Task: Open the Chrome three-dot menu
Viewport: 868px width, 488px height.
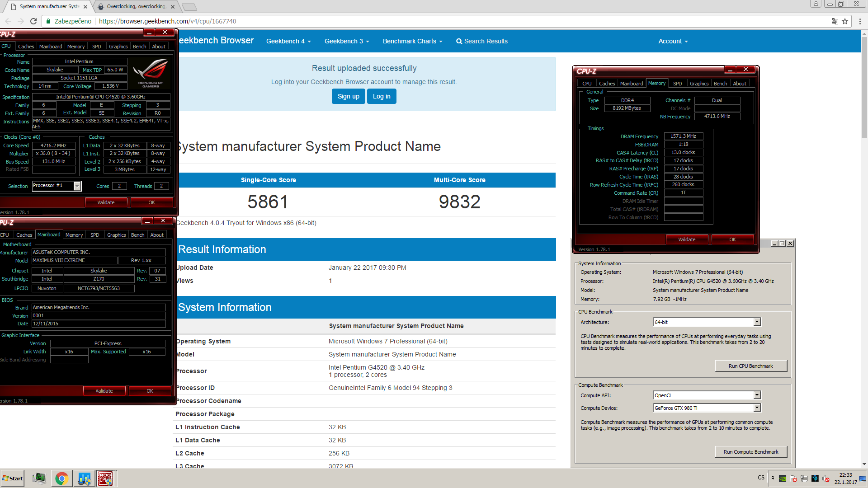Action: click(860, 21)
